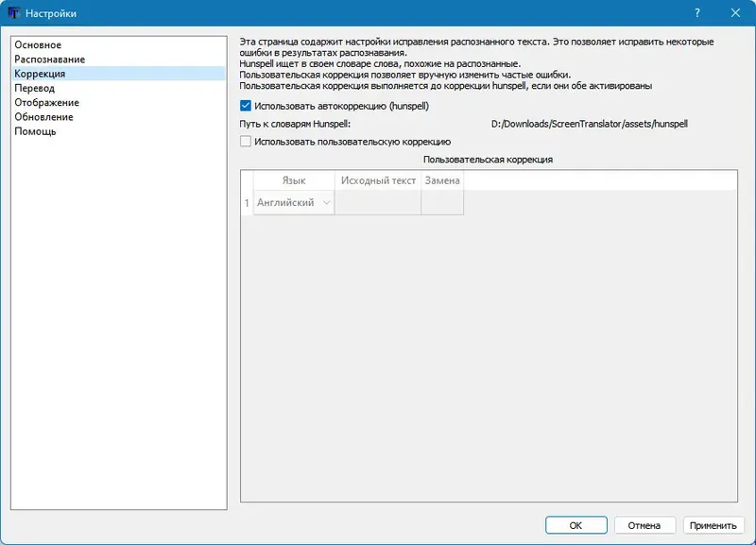This screenshot has width=756, height=545.
Task: Apply changes with the Применить button
Action: tap(713, 525)
